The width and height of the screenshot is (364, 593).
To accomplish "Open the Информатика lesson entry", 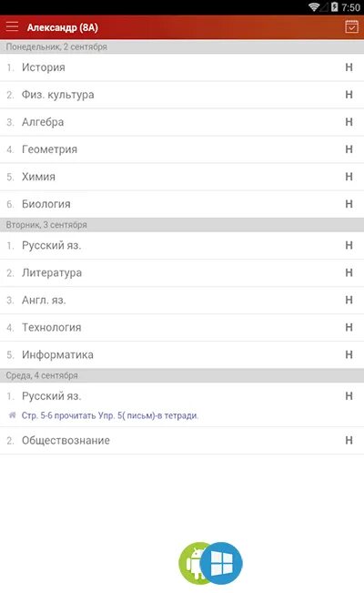I will (x=182, y=354).
